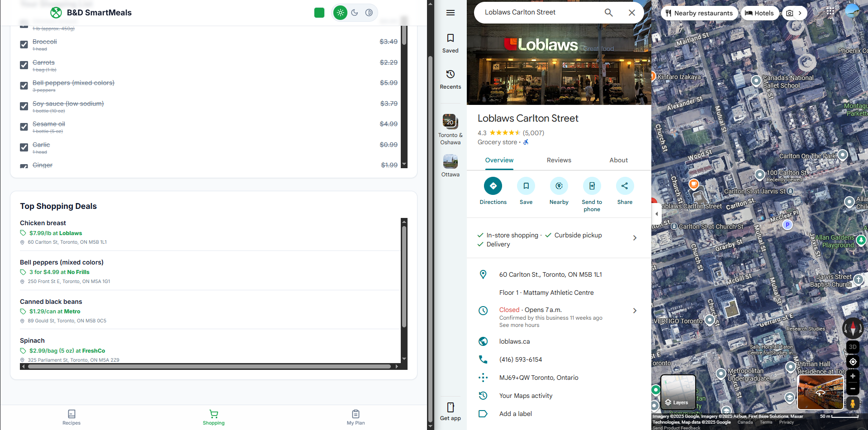Click the green square button in SmartMeals header
The width and height of the screenshot is (868, 430).
(x=319, y=13)
